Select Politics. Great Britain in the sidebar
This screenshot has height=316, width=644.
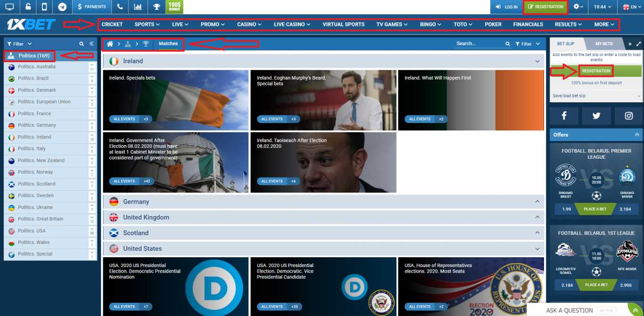point(50,219)
